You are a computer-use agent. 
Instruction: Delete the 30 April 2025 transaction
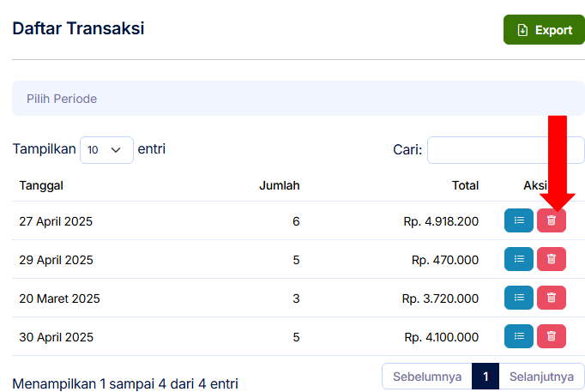point(552,336)
